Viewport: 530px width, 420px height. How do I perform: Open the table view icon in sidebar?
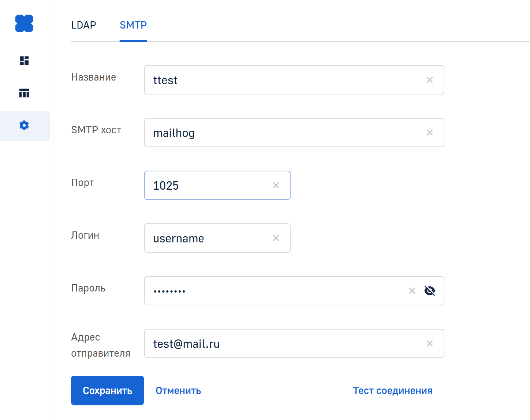point(24,93)
